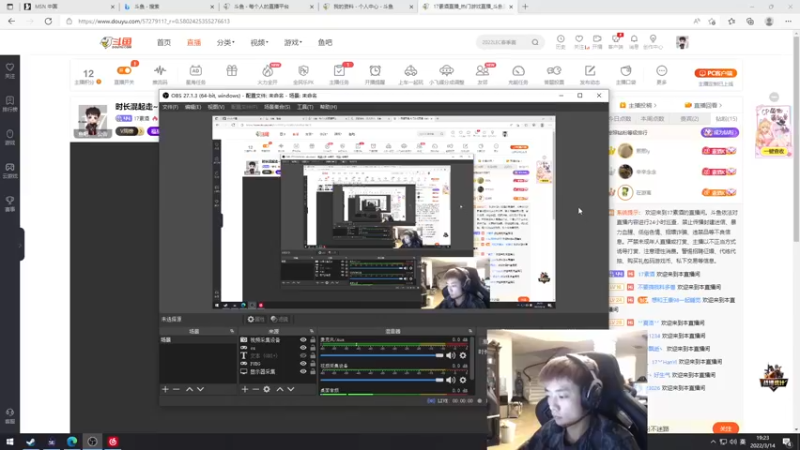
Task: Mute the 视频采集设备 mixer channel
Action: 451,380
